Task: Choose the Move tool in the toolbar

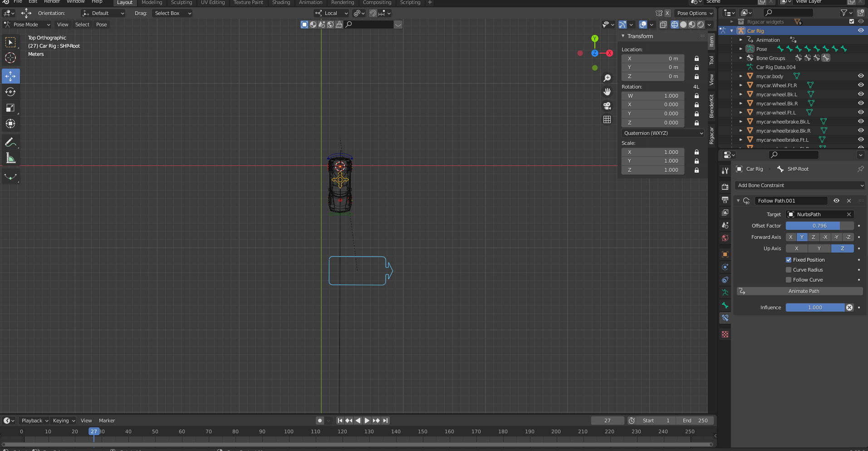Action: [10, 76]
